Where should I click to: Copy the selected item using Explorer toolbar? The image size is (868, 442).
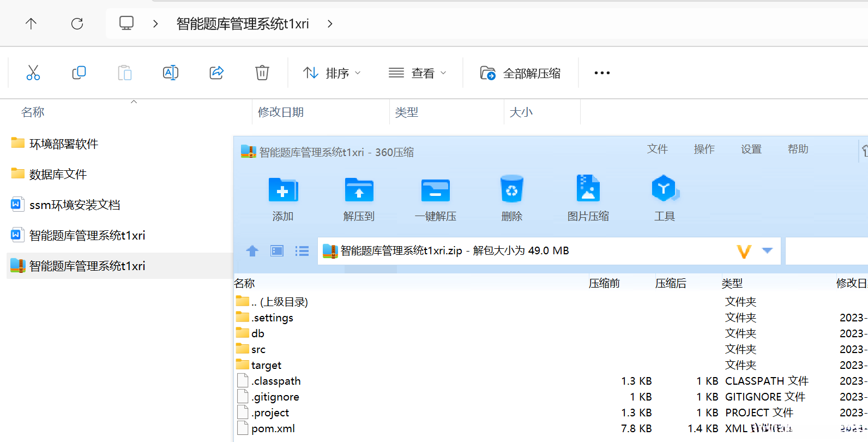point(79,73)
